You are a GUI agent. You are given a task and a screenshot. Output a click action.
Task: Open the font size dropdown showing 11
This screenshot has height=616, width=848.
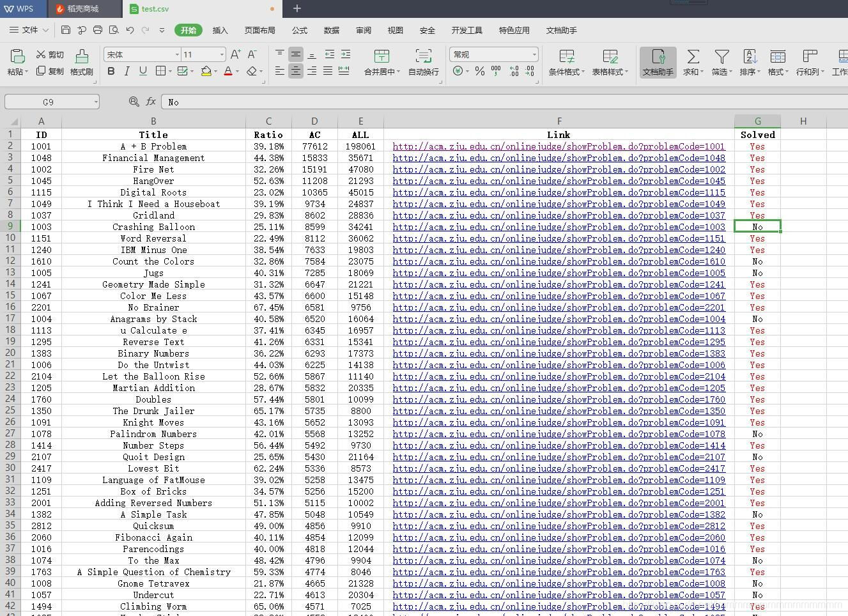pyautogui.click(x=222, y=54)
